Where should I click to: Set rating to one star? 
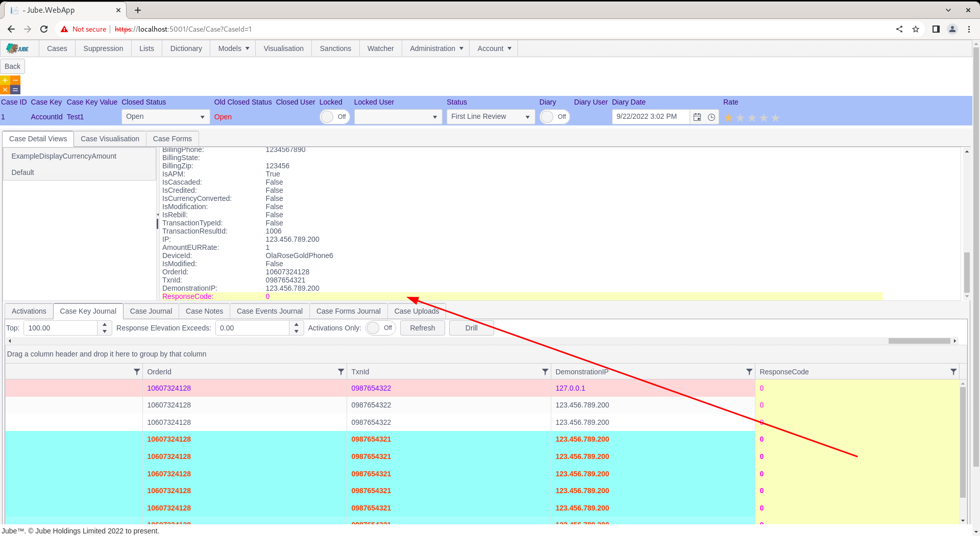click(x=728, y=118)
